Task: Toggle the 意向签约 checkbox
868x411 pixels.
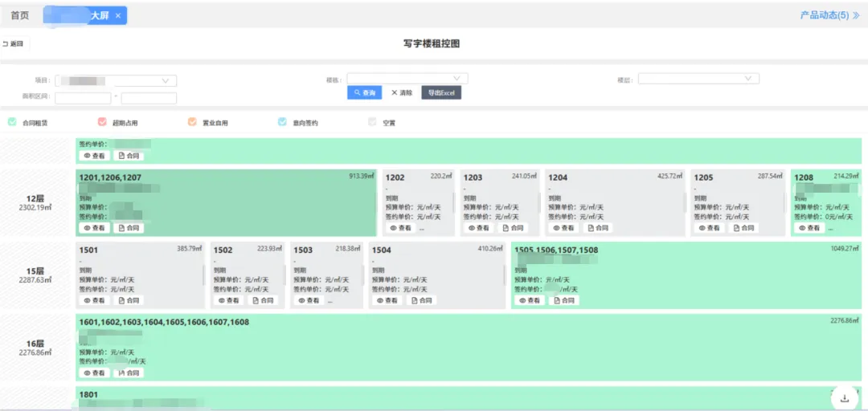Action: click(x=282, y=122)
